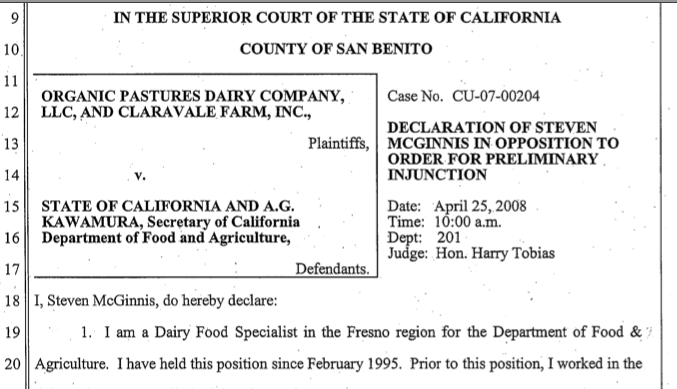Click the 'COUNTY OF SAN BENITO' heading
This screenshot has width=677, height=389.
pos(336,49)
